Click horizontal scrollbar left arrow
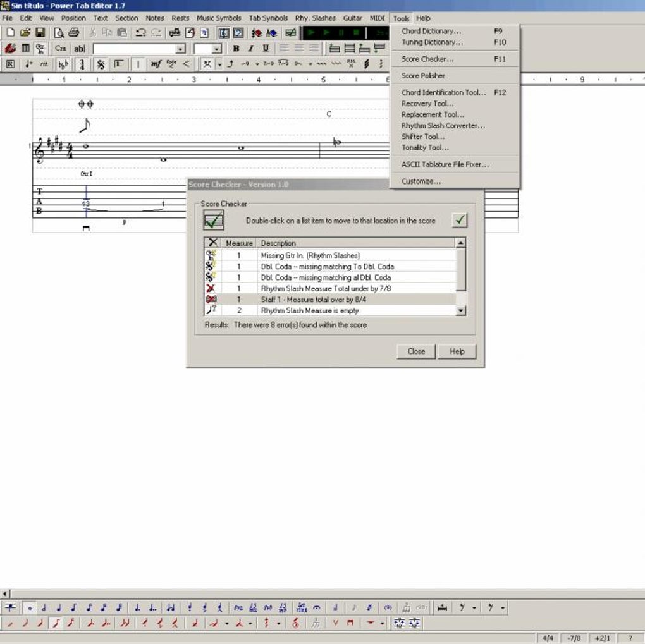Screen dimensions: 645x644 (5, 593)
